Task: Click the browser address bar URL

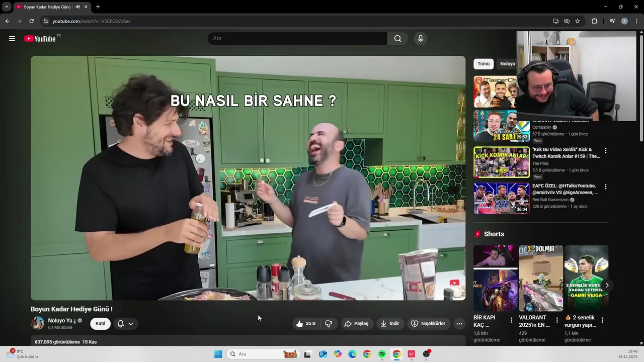Action: 91,21
